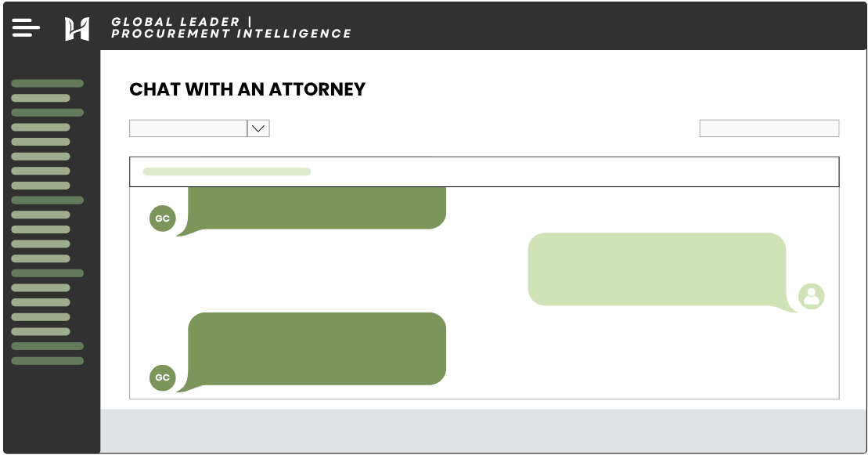Click the upper dark green attorney message
This screenshot has height=455, width=868.
317,208
